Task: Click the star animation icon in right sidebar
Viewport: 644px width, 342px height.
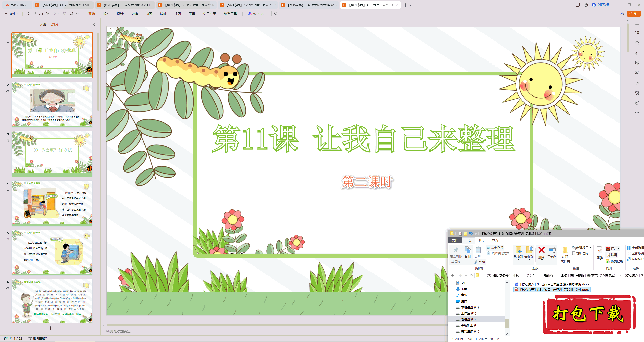Action: point(637,42)
